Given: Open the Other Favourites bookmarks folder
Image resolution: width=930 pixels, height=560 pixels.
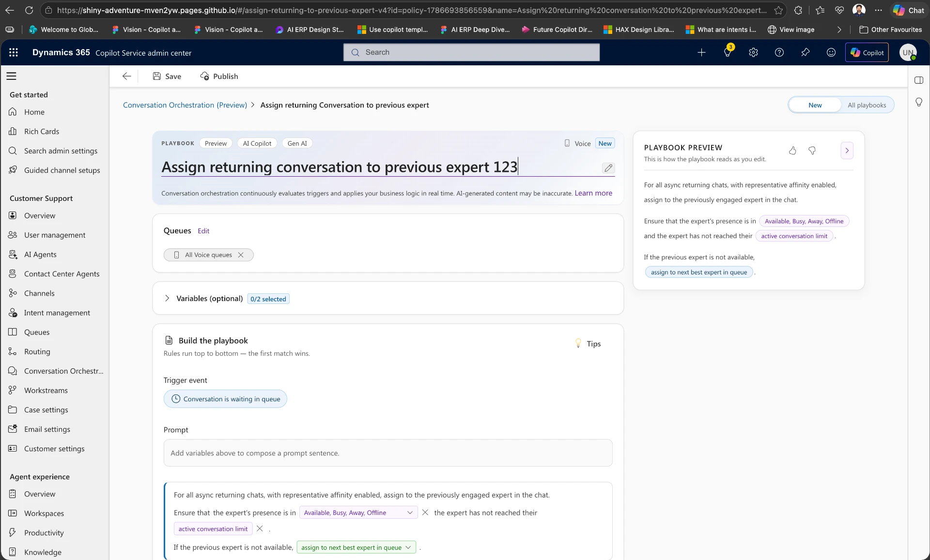Looking at the screenshot, I should tap(891, 30).
